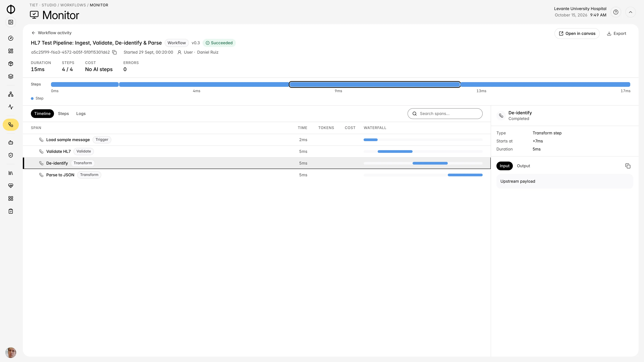The image size is (644, 362).
Task: Open the four-squares grid sidebar icon
Action: tap(11, 198)
